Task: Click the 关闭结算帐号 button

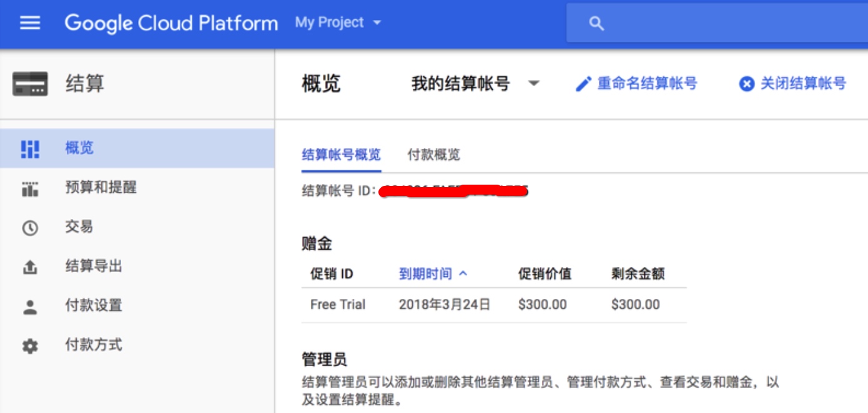Action: (793, 84)
